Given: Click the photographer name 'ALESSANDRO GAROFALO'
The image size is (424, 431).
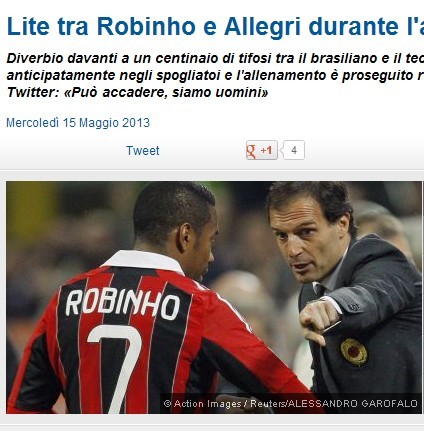Looking at the screenshot, I should [353, 404].
